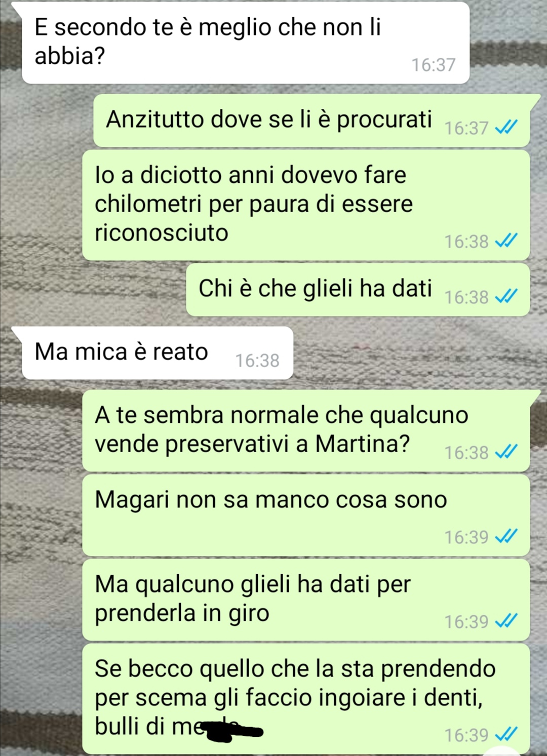Select the message 'E secondo te è meglio che non li abbia?'

(x=246, y=43)
